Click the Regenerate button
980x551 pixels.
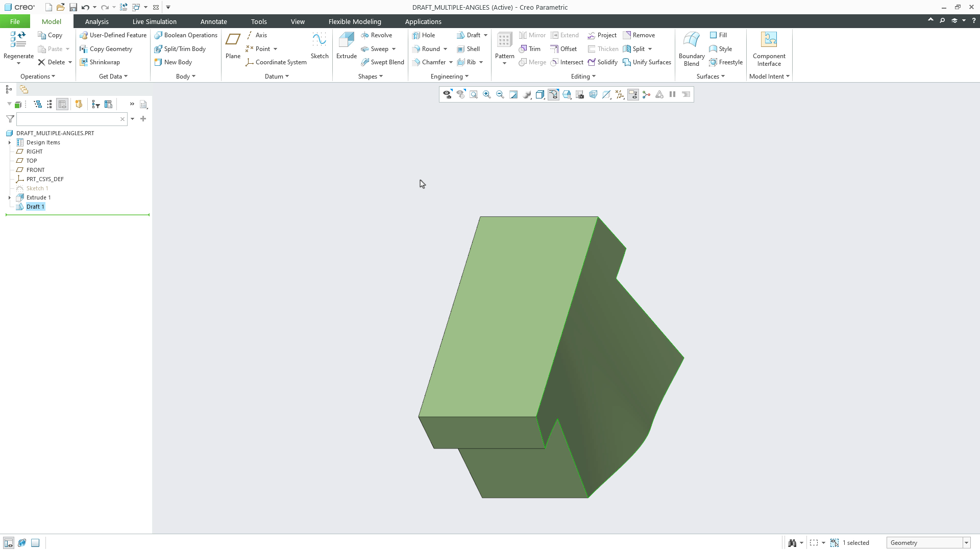(18, 43)
